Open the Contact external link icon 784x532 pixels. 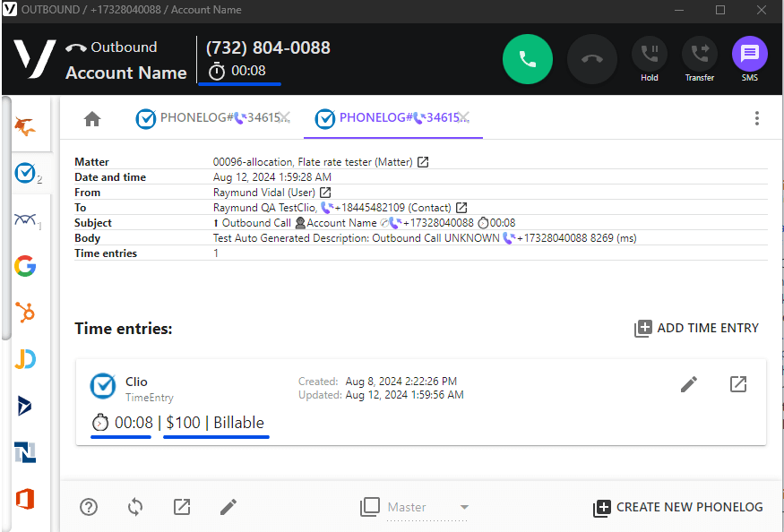pyautogui.click(x=461, y=208)
